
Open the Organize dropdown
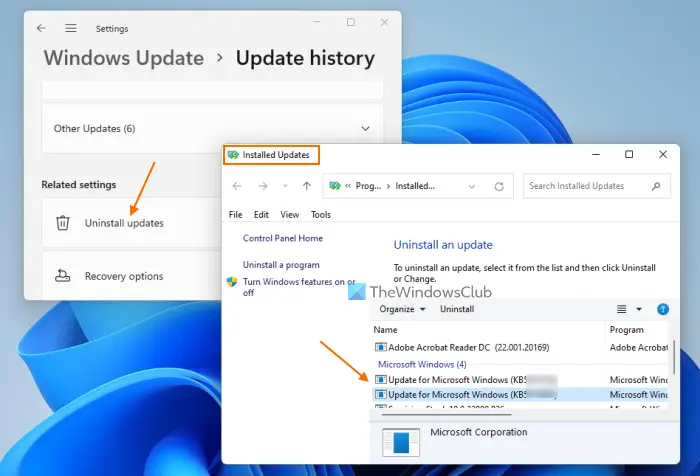click(x=402, y=309)
